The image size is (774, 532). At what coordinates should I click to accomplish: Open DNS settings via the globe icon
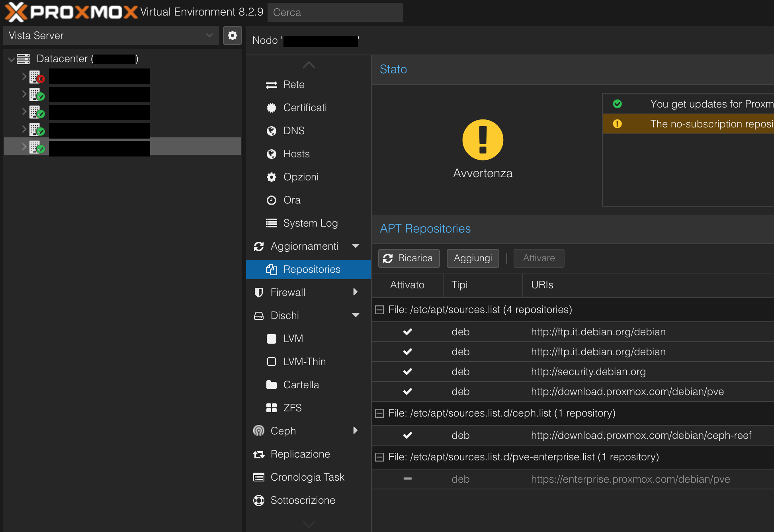click(x=272, y=131)
